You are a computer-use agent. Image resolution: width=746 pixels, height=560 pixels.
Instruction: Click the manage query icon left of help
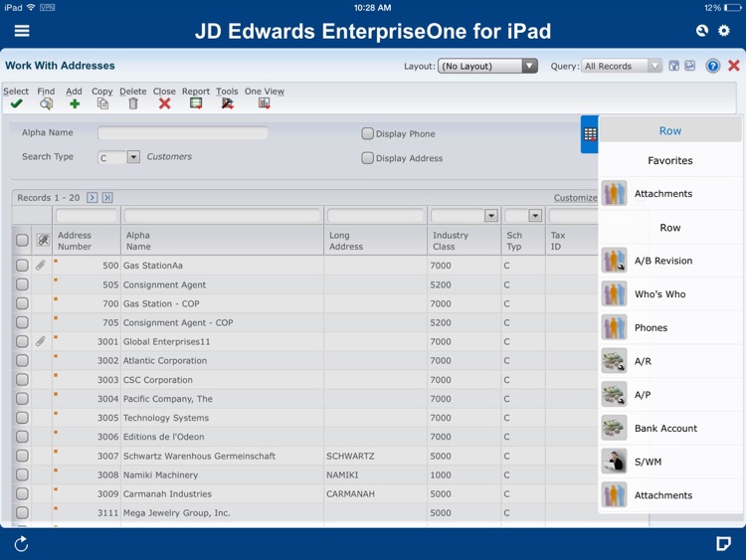[690, 66]
